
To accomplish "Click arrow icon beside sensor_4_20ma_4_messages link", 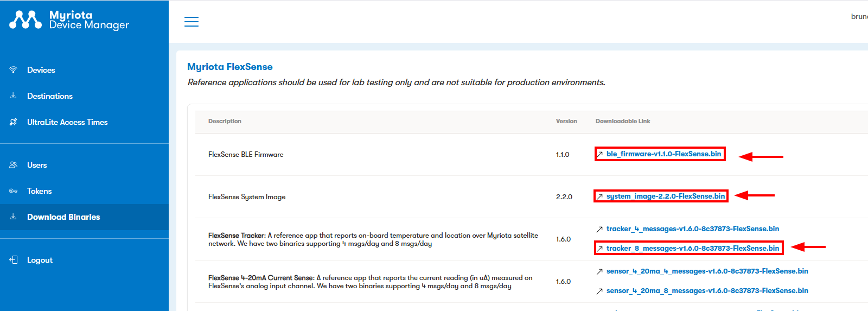I will click(x=599, y=271).
